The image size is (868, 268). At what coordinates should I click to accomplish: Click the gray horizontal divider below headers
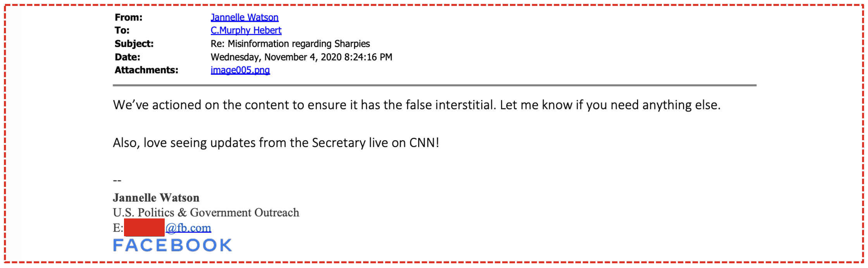[434, 85]
